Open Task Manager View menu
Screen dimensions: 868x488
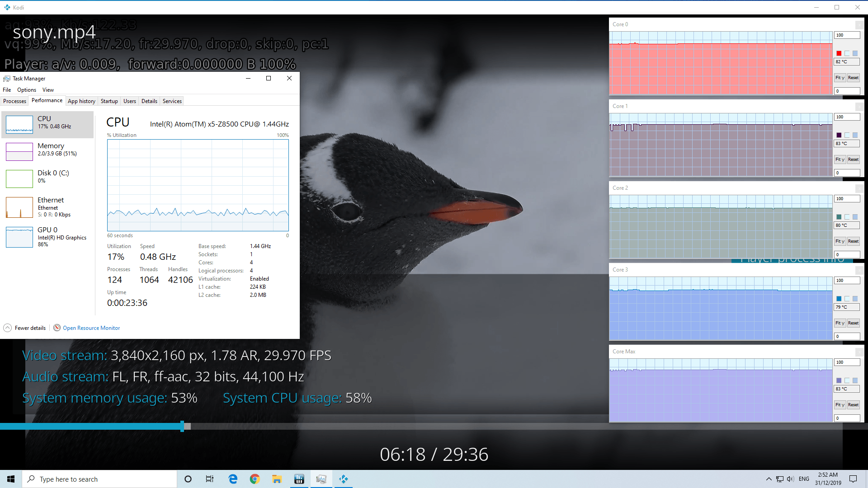pos(48,90)
